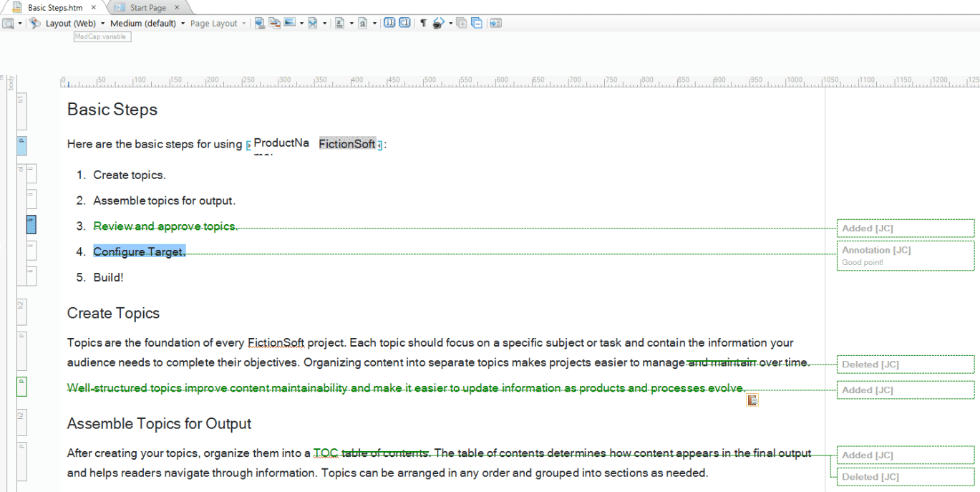Image resolution: width=980 pixels, height=492 pixels.
Task: Click the li structure bar beside 'Build!'
Action: click(31, 276)
